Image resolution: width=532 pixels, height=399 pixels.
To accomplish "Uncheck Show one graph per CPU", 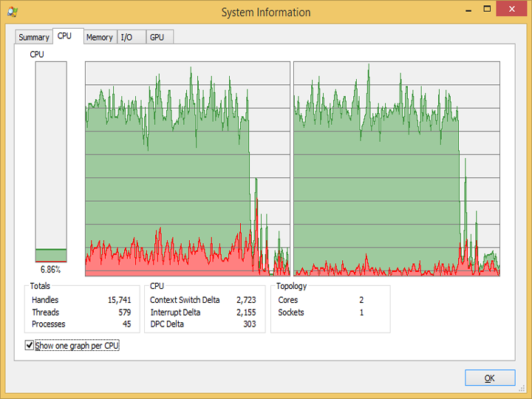I will [x=29, y=345].
